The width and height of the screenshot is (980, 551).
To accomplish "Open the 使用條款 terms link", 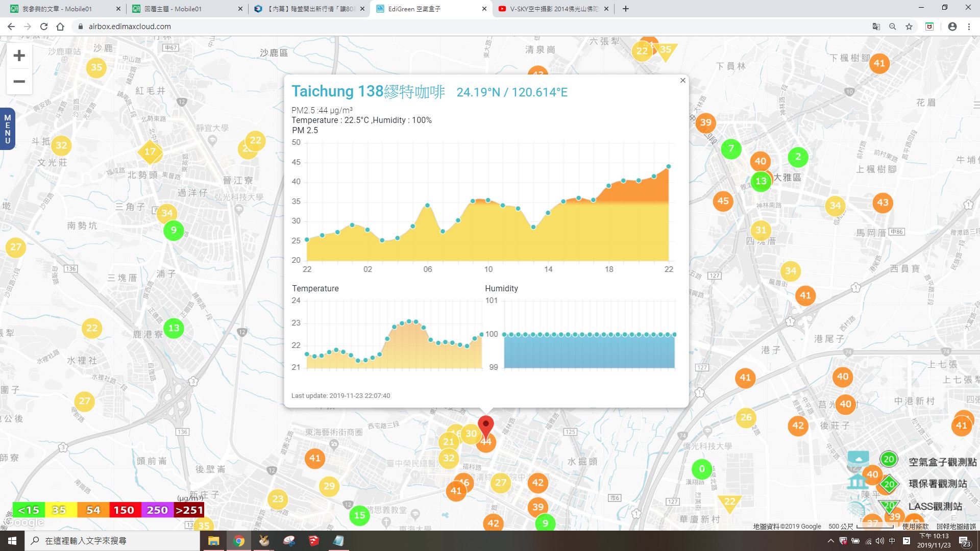I will point(915,527).
